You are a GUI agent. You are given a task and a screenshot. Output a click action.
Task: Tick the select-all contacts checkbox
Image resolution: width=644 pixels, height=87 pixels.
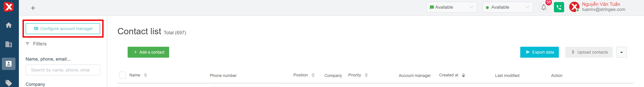point(123,75)
